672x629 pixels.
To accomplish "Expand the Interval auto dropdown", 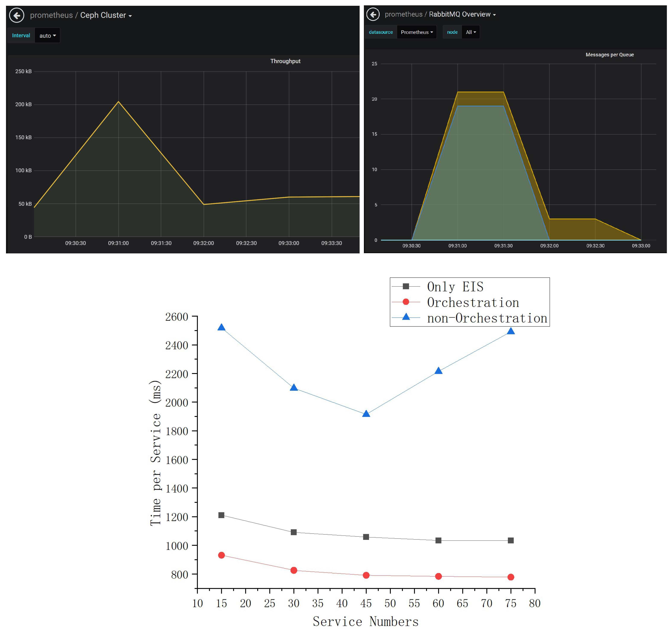I will coord(47,35).
